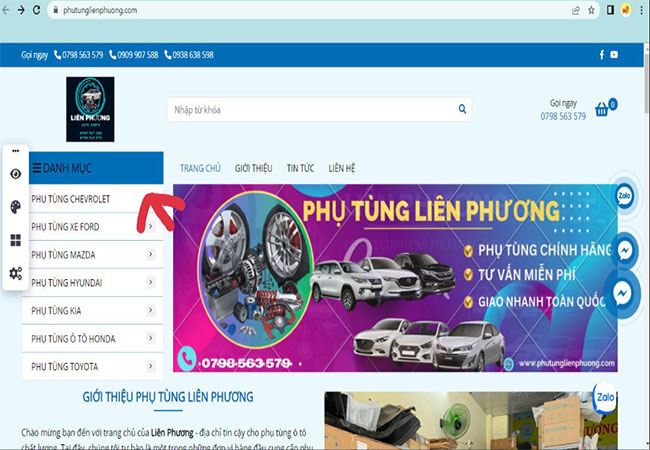The width and height of the screenshot is (650, 450).
Task: Click the browser forward arrow
Action: [x=21, y=10]
